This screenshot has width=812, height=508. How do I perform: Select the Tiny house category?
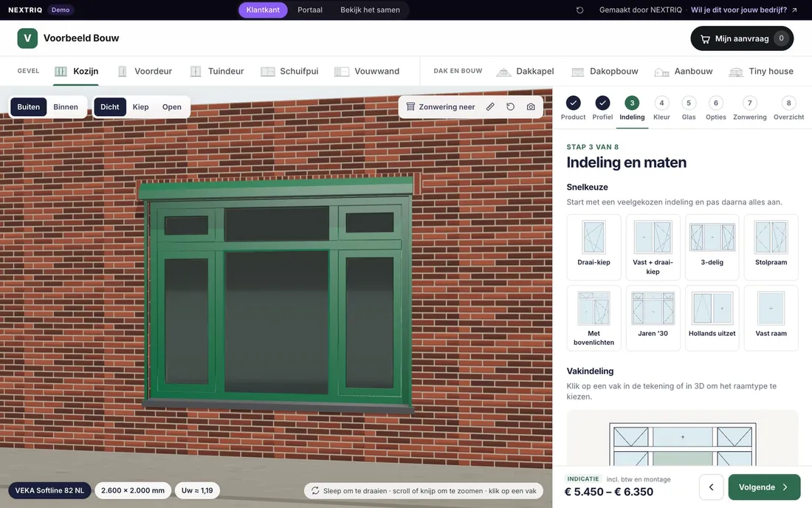coord(761,72)
